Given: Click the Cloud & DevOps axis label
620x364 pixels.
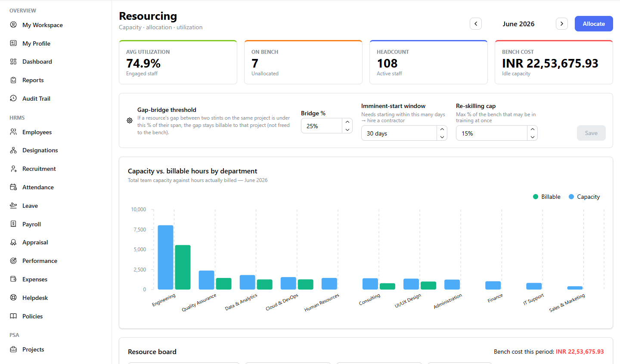Looking at the screenshot, I should [282, 302].
